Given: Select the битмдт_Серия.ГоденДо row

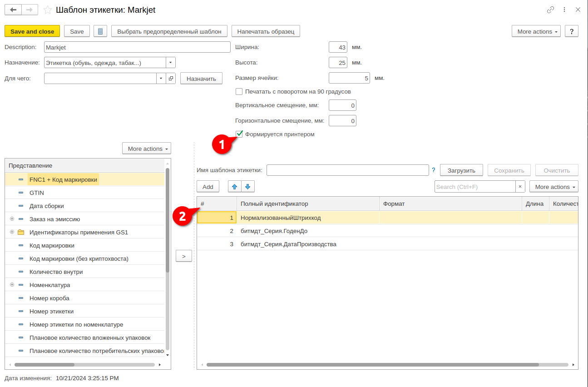Looking at the screenshot, I should (x=387, y=231).
